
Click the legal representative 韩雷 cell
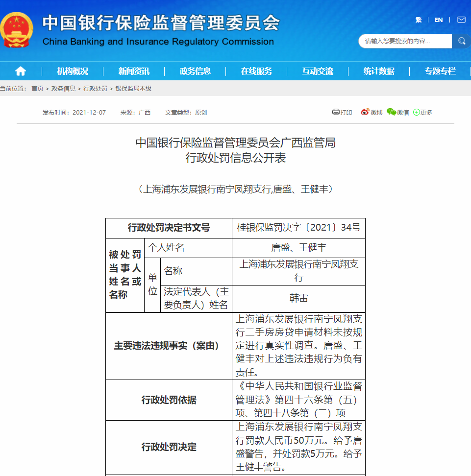(298, 298)
